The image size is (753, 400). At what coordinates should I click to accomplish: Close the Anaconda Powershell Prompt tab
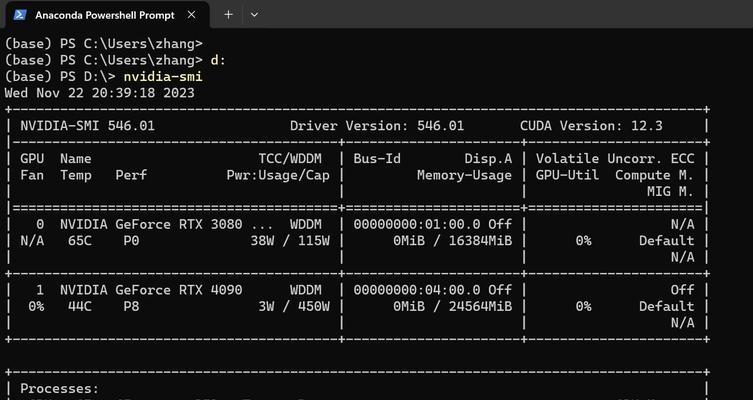191,15
